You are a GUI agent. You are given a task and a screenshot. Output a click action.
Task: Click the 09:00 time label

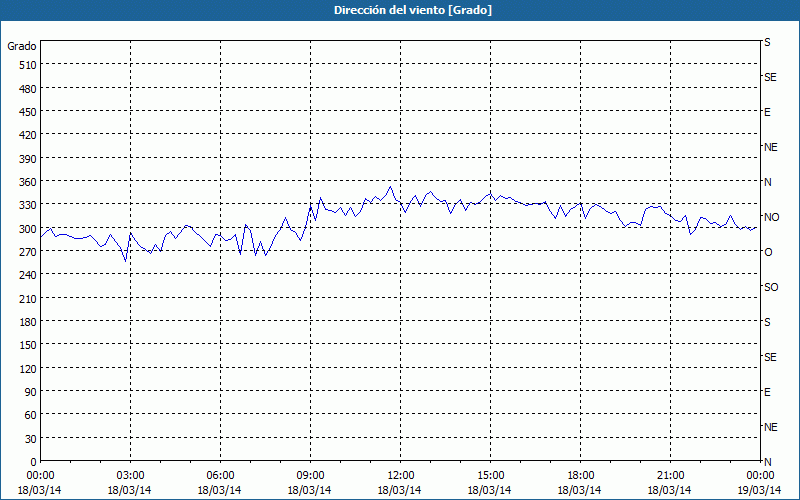coord(310,476)
